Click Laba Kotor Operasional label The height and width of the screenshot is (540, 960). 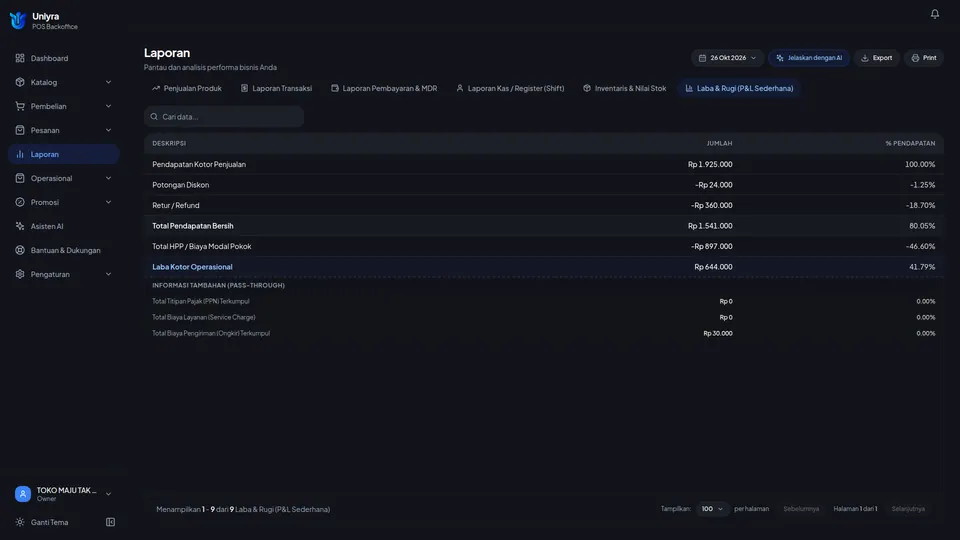tap(192, 267)
